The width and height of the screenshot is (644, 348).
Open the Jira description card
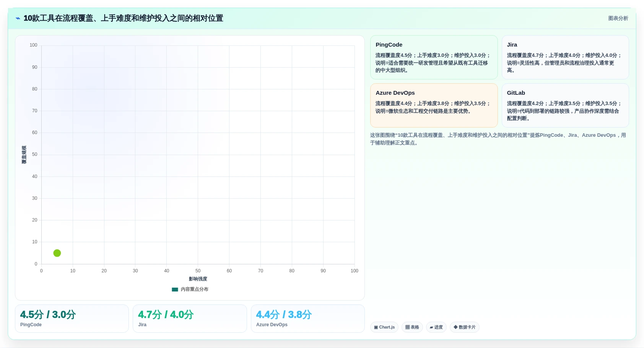pos(565,57)
